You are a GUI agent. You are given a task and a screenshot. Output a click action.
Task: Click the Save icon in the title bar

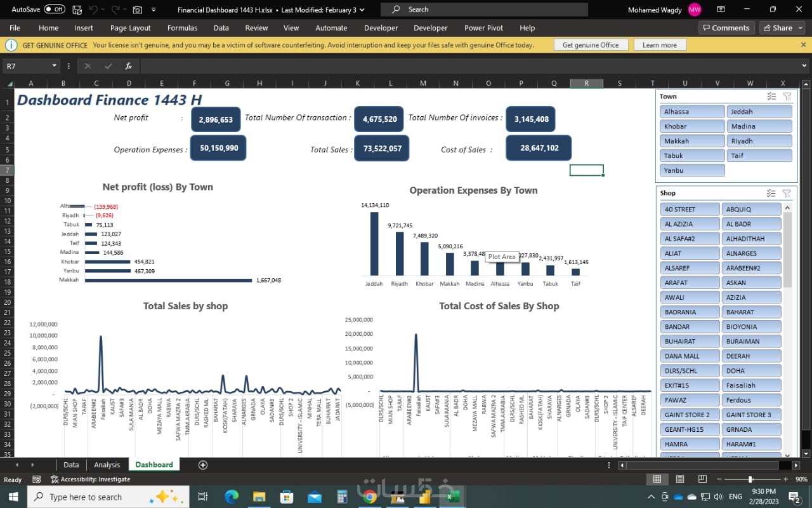click(77, 10)
